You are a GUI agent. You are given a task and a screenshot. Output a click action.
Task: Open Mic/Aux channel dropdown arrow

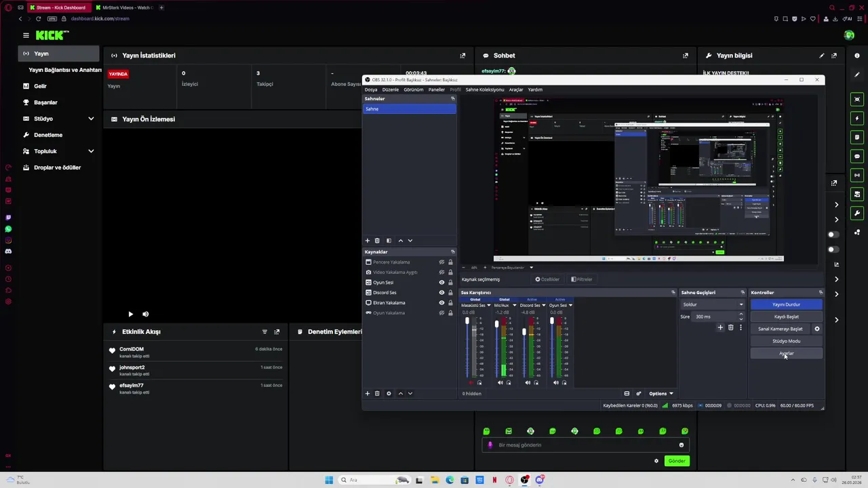pyautogui.click(x=515, y=305)
